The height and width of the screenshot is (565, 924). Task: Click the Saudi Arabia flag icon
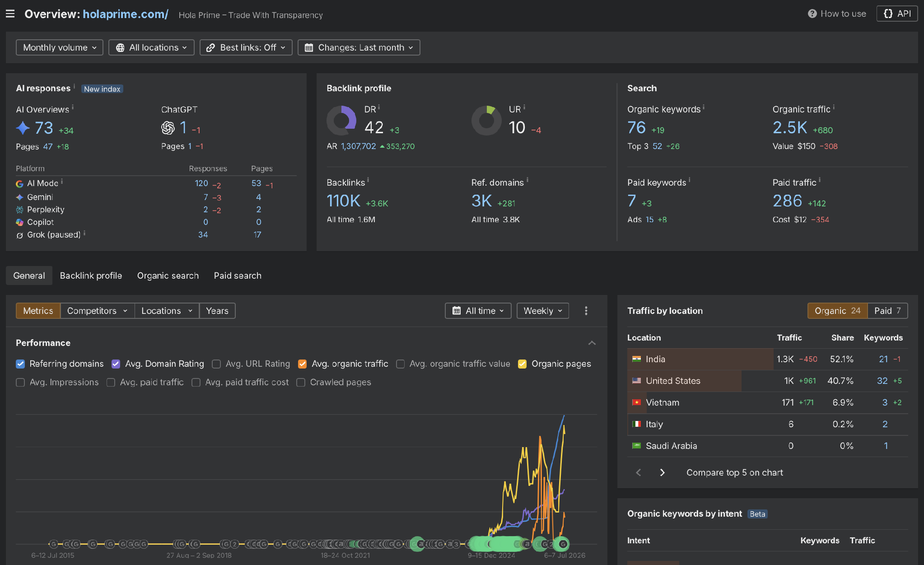tap(636, 446)
